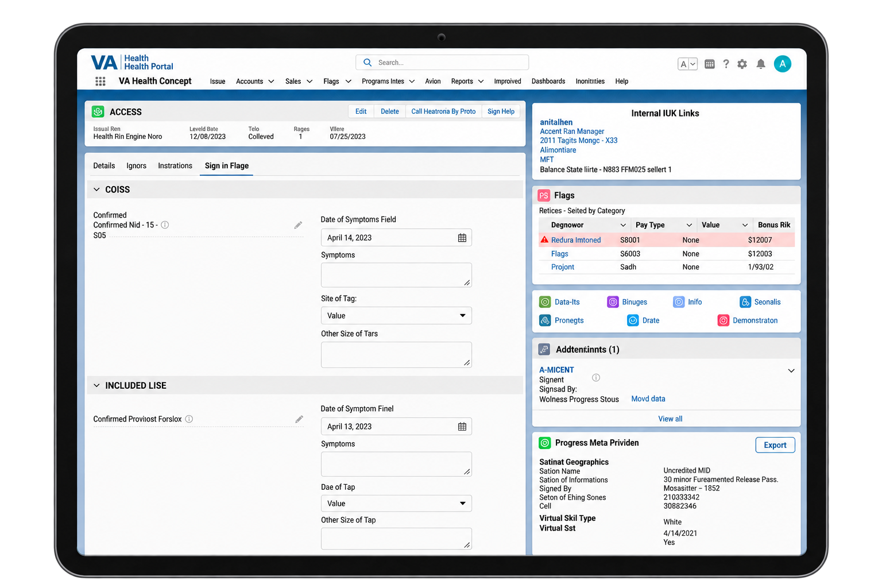Image resolution: width=882 pixels, height=588 pixels.
Task: Collapse the COISS section
Action: tap(96, 189)
